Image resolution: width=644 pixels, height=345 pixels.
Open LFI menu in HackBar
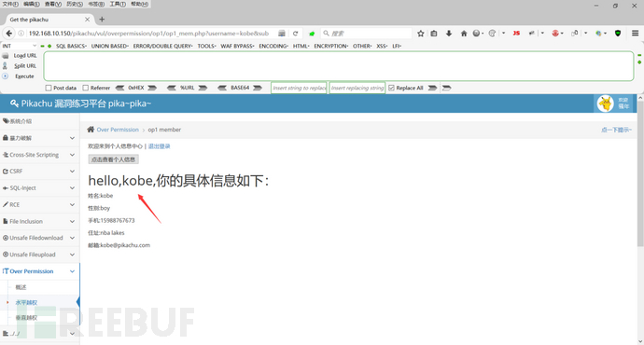(x=397, y=46)
